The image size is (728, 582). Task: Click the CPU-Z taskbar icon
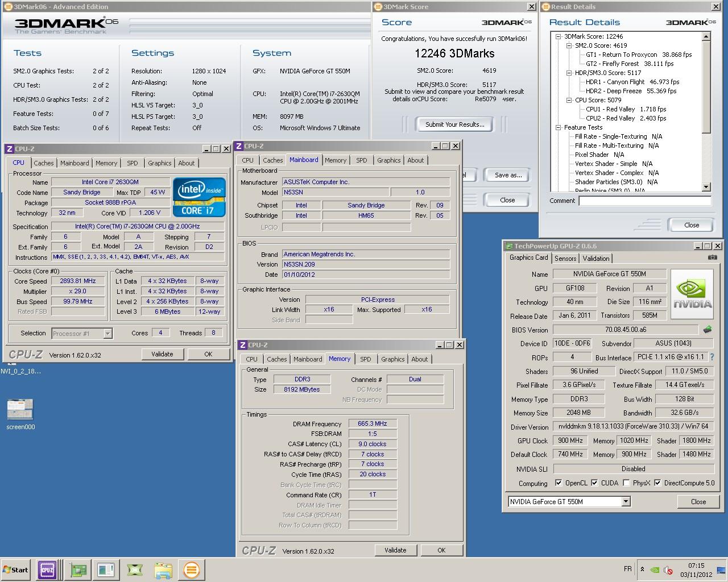click(47, 570)
